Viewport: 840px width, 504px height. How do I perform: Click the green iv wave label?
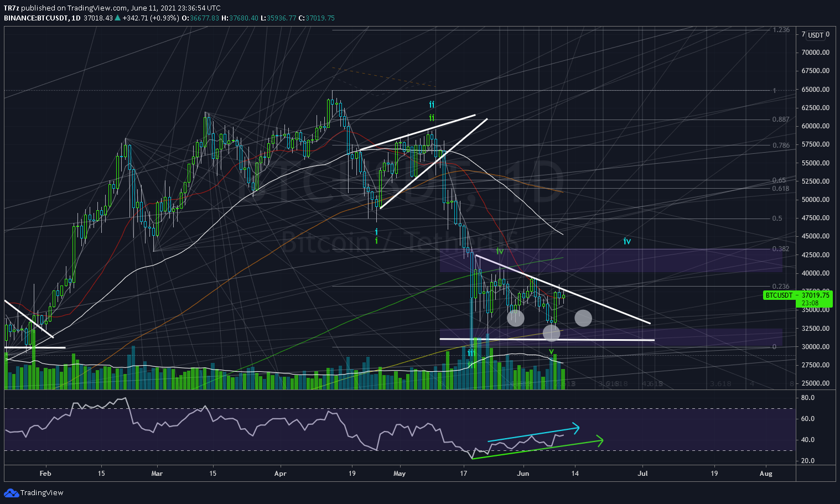500,251
